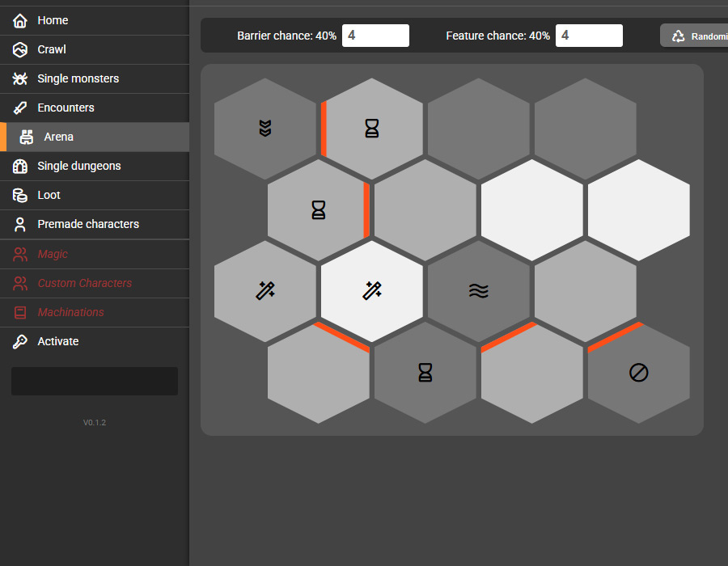Image resolution: width=728 pixels, height=566 pixels.
Task: Open Single dungeons section
Action: 95,166
